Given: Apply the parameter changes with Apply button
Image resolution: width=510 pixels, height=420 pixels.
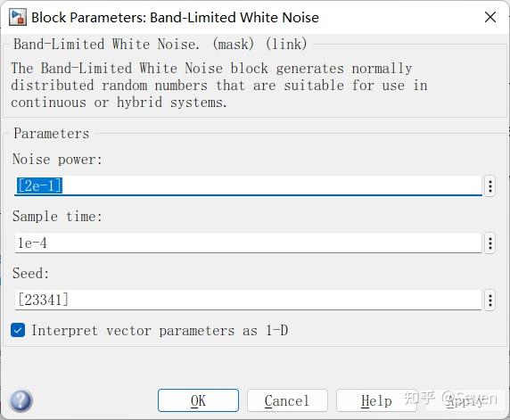Looking at the screenshot, I should click(465, 400).
